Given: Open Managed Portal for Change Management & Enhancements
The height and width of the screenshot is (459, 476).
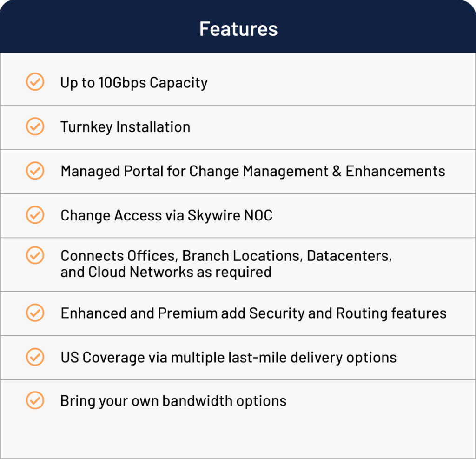Looking at the screenshot, I should click(x=253, y=171).
